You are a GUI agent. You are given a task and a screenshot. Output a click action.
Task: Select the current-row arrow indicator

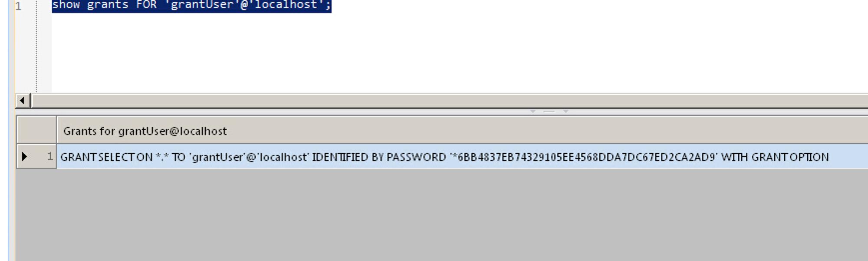coord(24,156)
